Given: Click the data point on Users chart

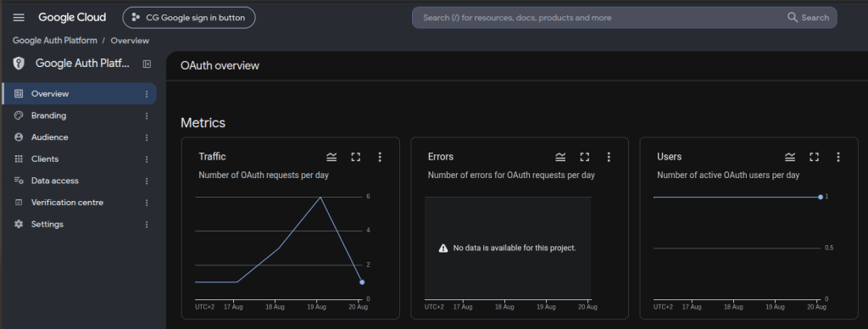Looking at the screenshot, I should point(821,197).
